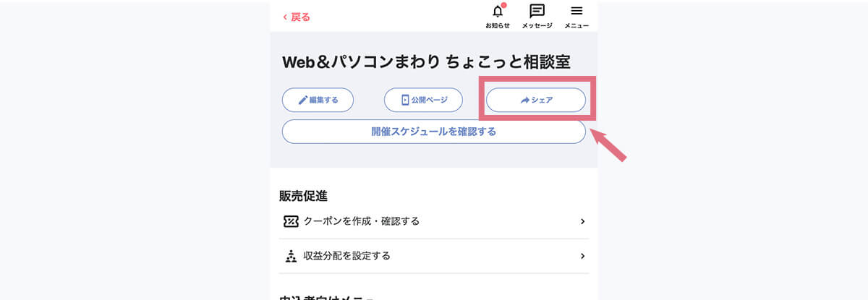Select the お知らせ label
Image resolution: width=868 pixels, height=300 pixels.
(498, 26)
